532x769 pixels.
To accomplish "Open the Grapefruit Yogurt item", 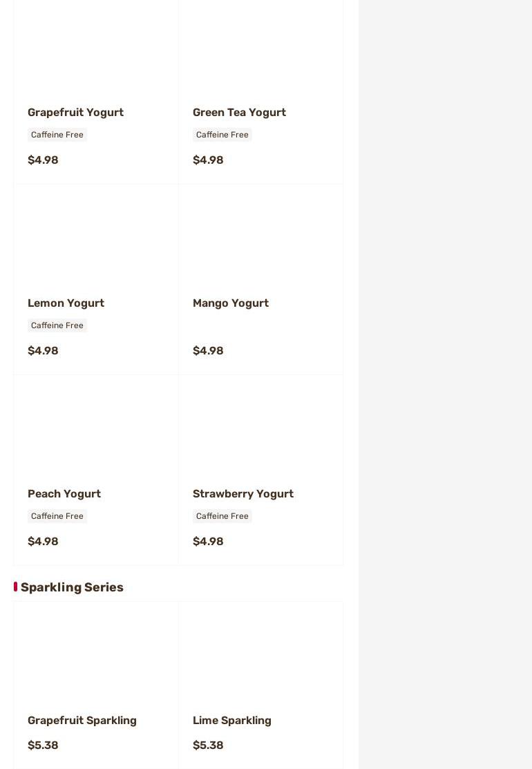I will [75, 112].
